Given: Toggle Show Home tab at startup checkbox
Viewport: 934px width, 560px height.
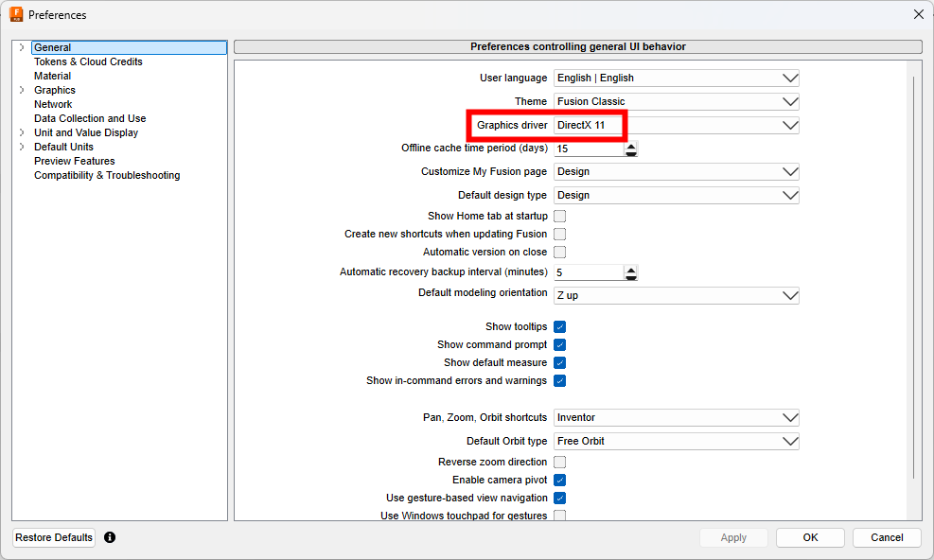Looking at the screenshot, I should click(x=560, y=217).
